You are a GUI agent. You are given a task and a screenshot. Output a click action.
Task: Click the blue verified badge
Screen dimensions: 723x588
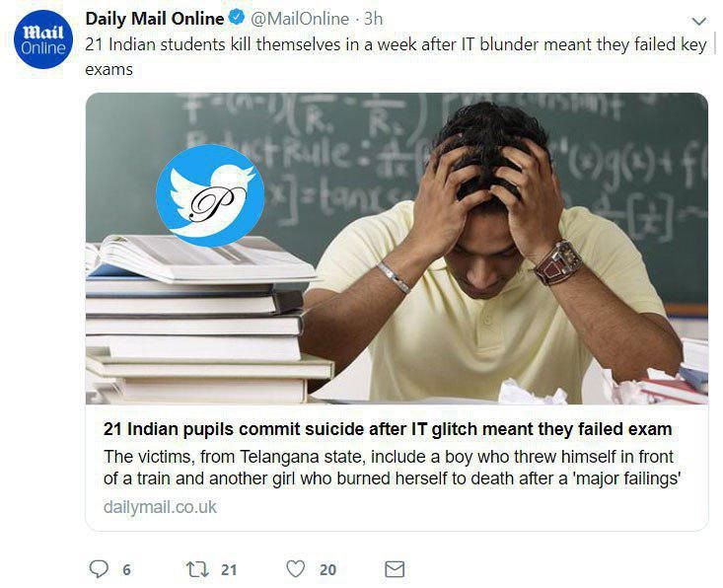pyautogui.click(x=237, y=18)
